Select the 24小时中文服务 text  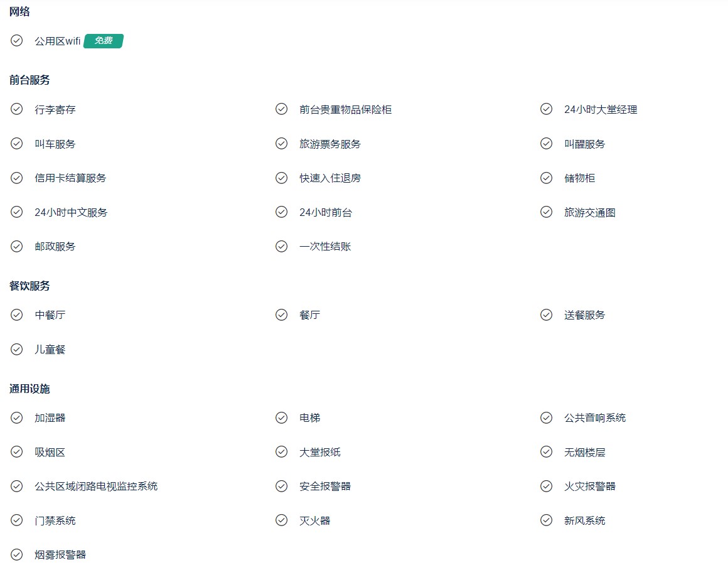(71, 213)
